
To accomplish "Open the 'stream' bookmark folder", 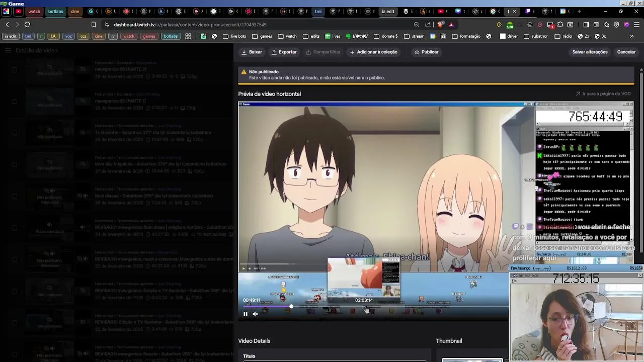I will [414, 36].
